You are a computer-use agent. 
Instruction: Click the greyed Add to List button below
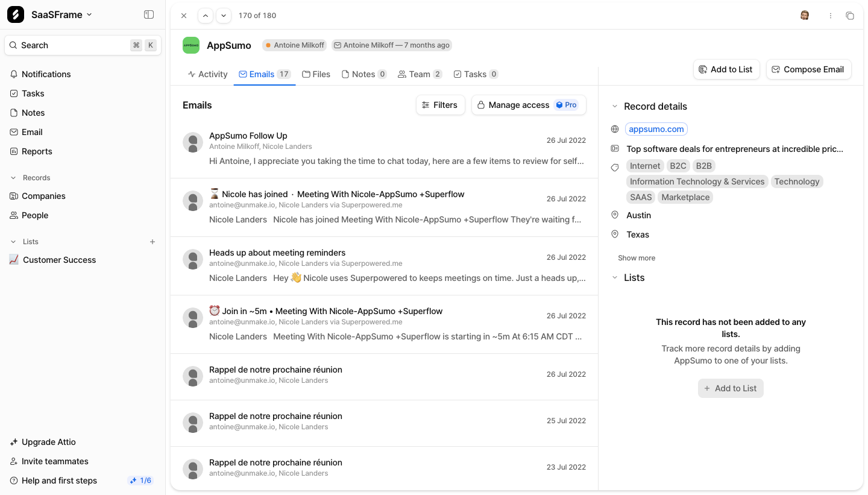731,388
